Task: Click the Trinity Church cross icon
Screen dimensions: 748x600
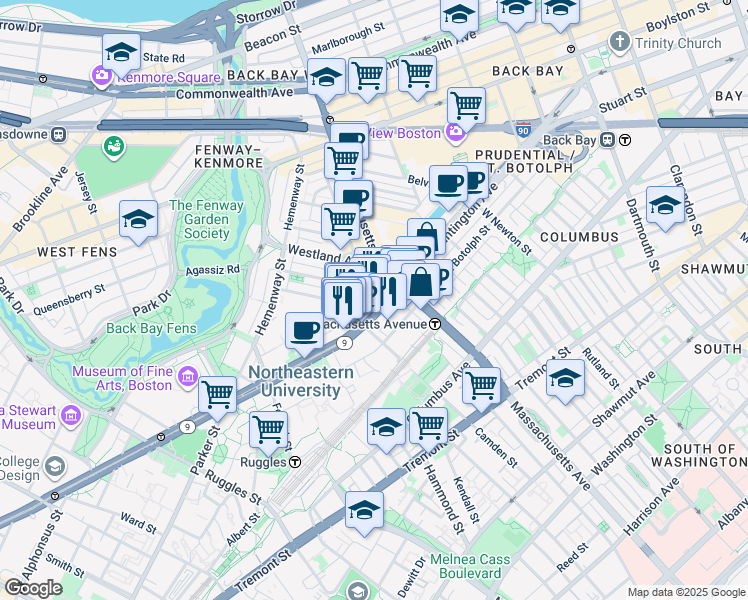Action: (x=620, y=41)
